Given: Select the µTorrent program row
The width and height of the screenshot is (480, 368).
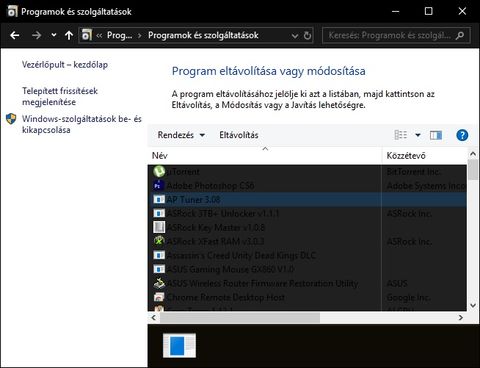Looking at the screenshot, I should [x=307, y=172].
